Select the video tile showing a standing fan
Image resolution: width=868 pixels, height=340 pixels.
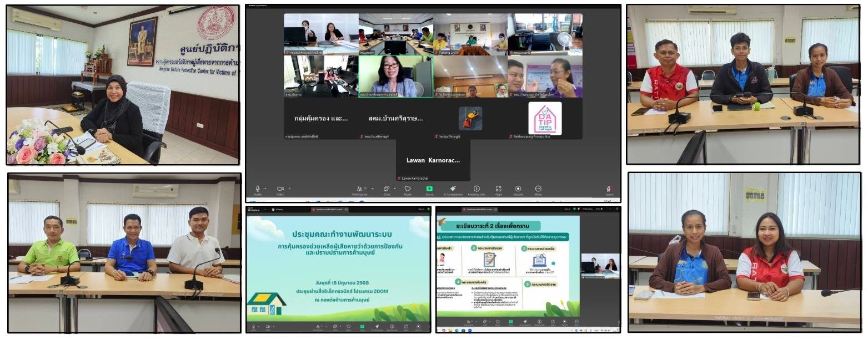click(x=545, y=34)
